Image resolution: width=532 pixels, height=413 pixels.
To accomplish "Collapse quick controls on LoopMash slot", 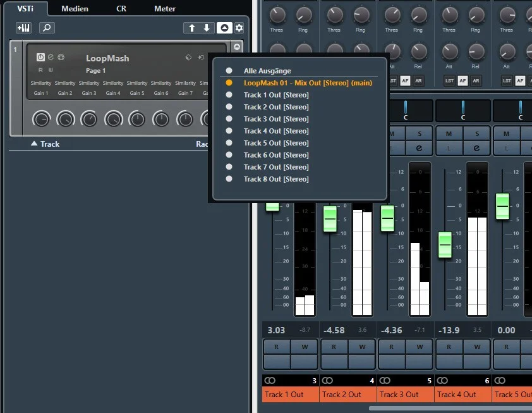I will pos(237,47).
